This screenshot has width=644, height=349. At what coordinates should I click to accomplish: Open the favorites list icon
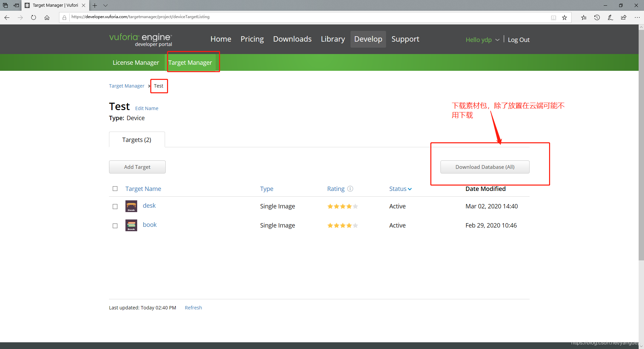(x=584, y=17)
